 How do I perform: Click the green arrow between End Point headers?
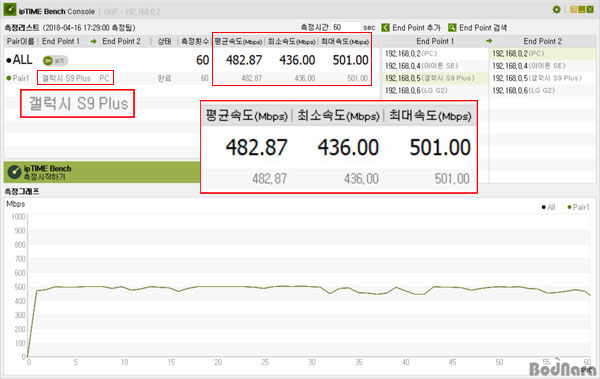(x=93, y=41)
